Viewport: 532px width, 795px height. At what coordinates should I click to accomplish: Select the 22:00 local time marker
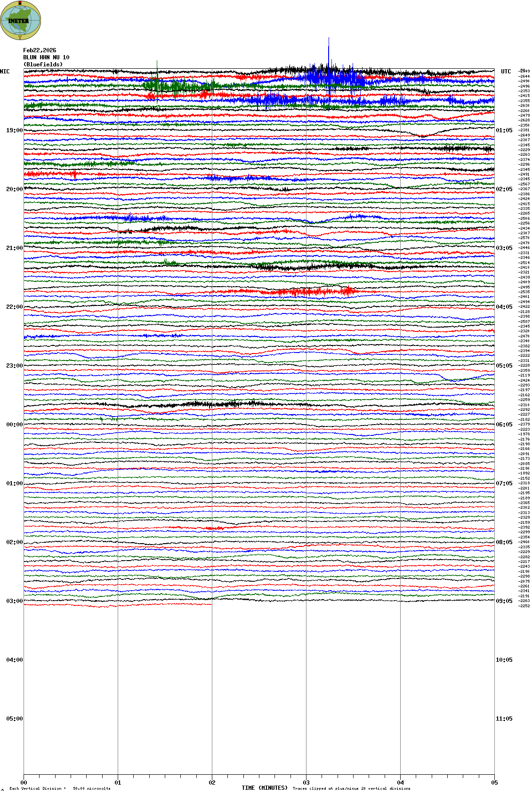pos(14,307)
